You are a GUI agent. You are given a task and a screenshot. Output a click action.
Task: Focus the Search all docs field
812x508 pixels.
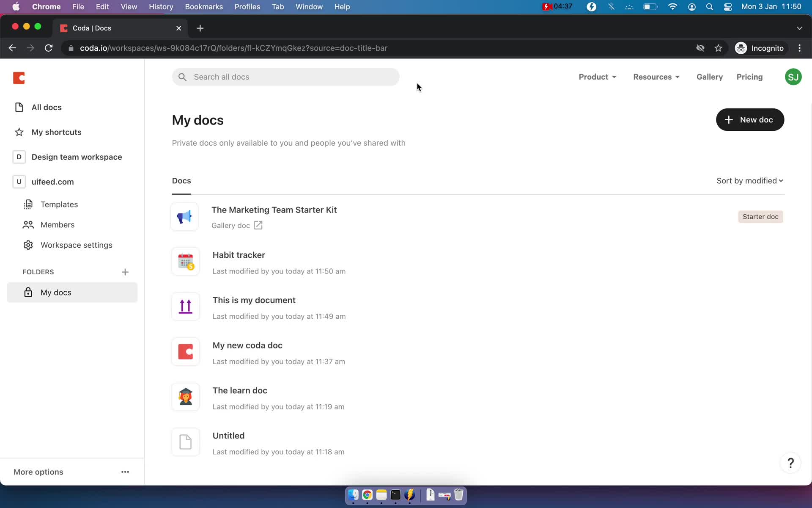[x=285, y=77]
